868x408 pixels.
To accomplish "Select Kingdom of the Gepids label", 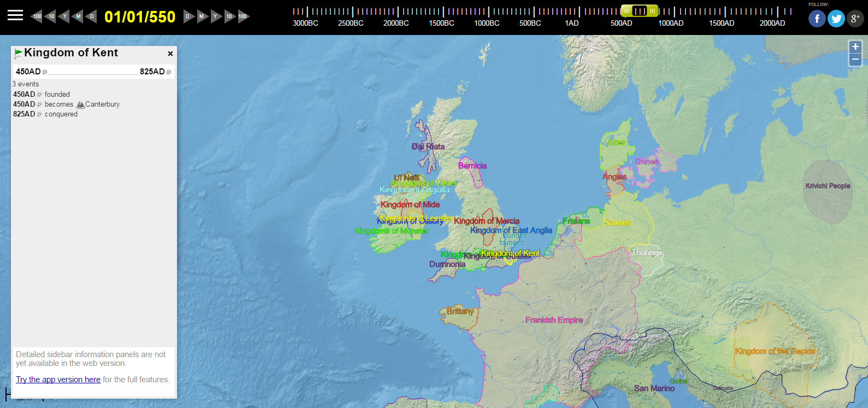I will (775, 351).
